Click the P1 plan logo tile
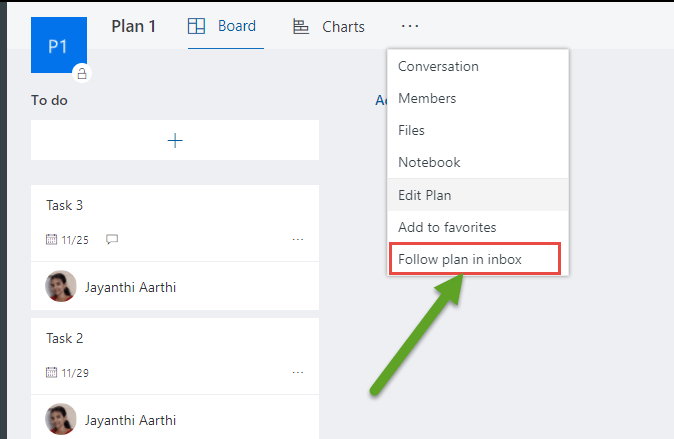The height and width of the screenshot is (439, 674). [59, 44]
